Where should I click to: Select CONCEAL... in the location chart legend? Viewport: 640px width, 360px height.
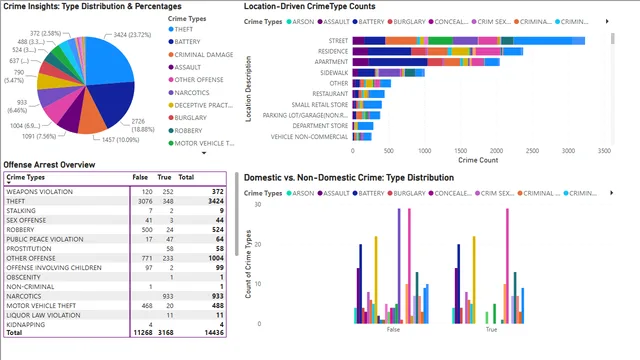pyautogui.click(x=448, y=22)
